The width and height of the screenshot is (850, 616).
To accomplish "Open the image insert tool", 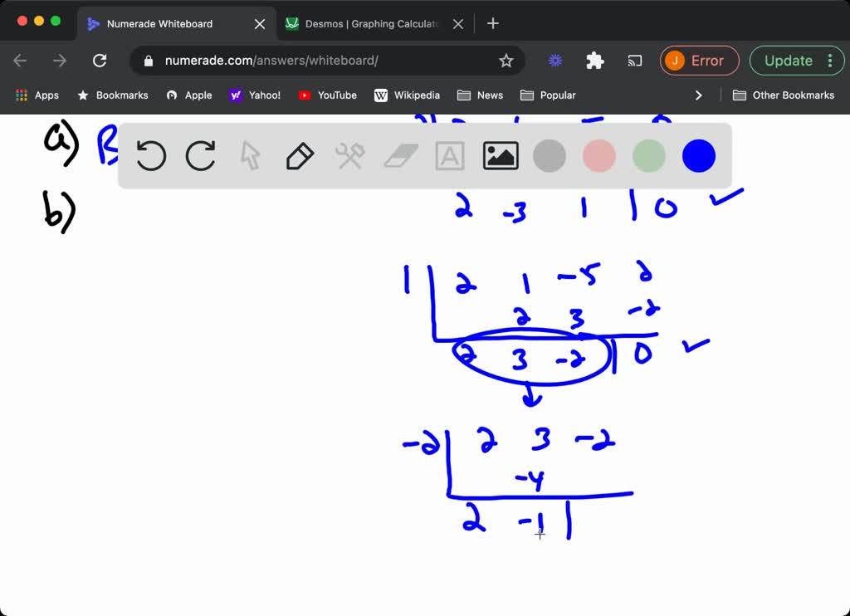I will [499, 155].
